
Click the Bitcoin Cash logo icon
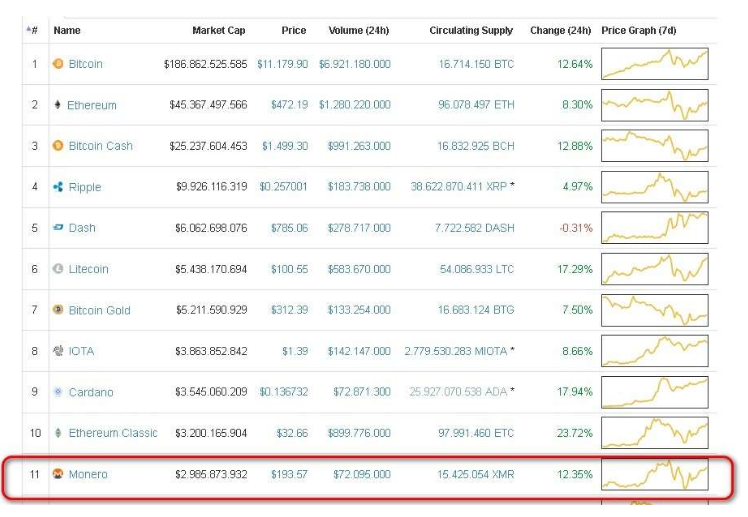[x=58, y=146]
